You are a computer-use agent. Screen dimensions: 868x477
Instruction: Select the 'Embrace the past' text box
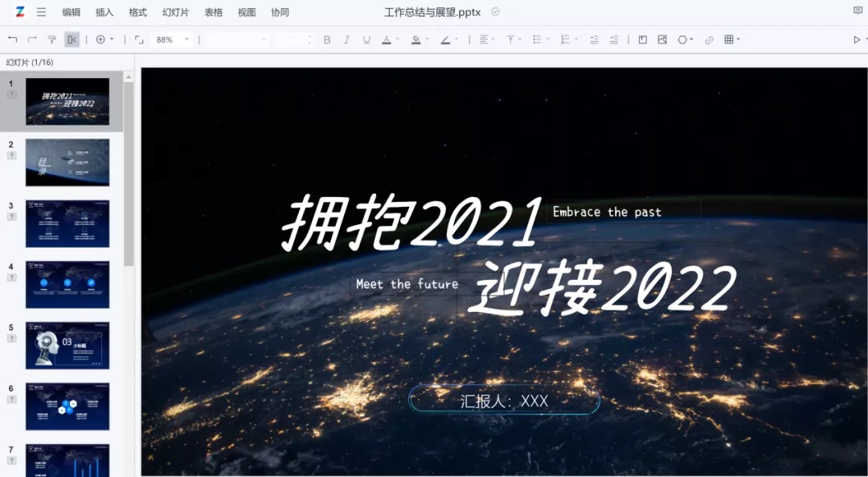(x=608, y=212)
